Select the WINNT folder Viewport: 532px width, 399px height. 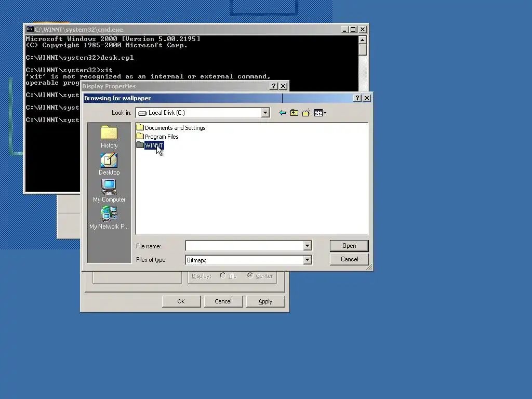pyautogui.click(x=150, y=145)
